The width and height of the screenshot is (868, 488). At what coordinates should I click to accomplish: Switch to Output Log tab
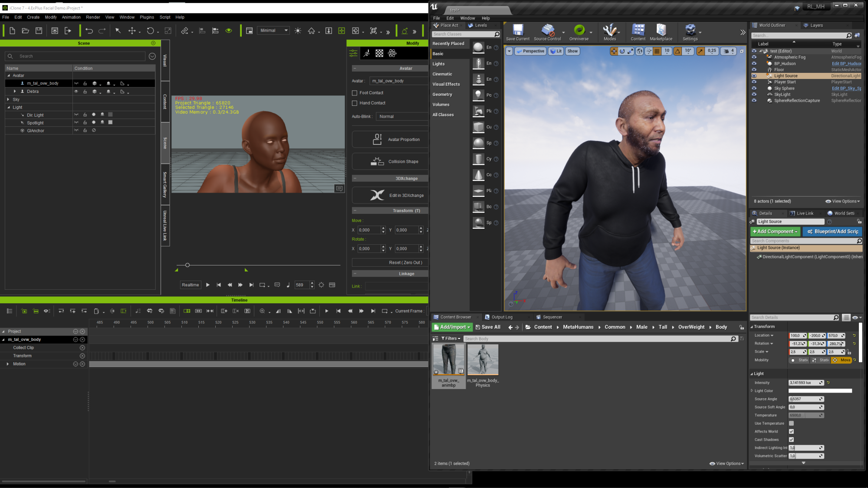[502, 317]
